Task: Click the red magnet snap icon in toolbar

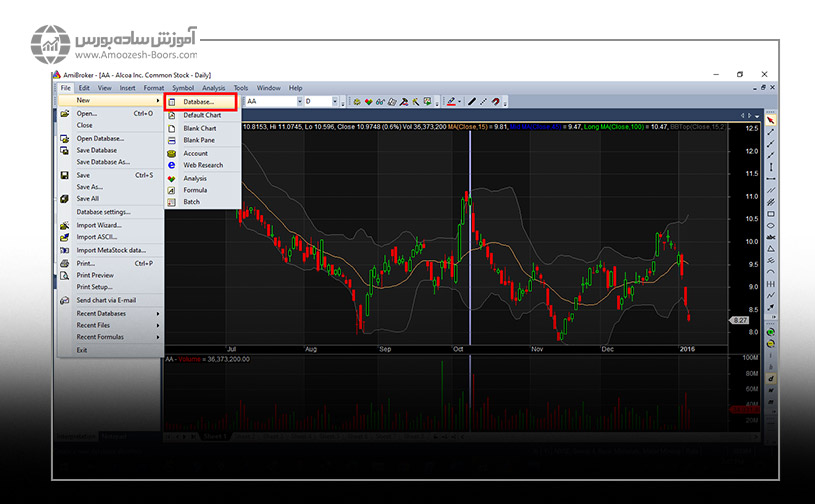Action: (494, 101)
